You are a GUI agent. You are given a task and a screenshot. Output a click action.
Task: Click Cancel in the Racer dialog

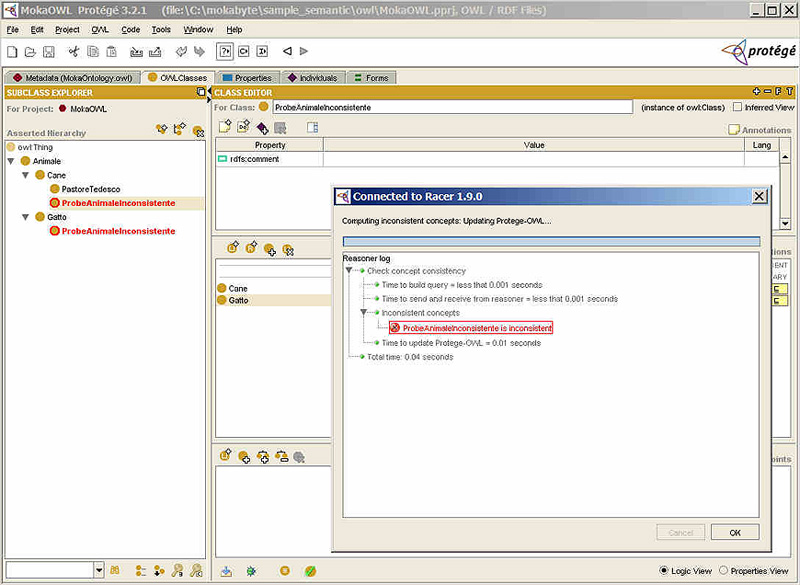click(681, 532)
